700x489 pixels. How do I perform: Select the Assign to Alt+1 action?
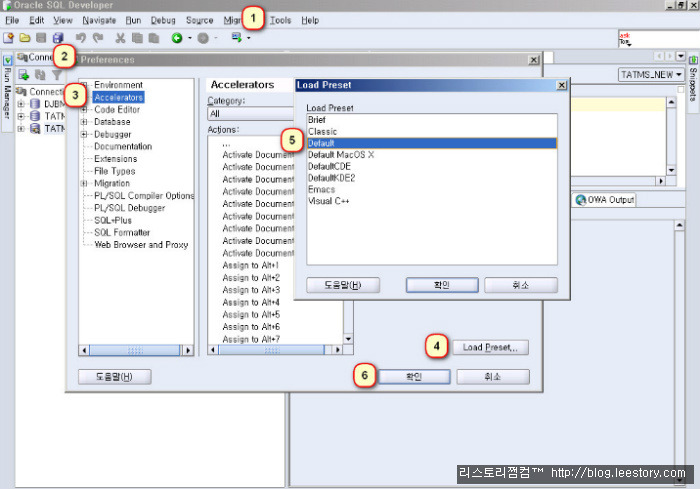coord(250,265)
